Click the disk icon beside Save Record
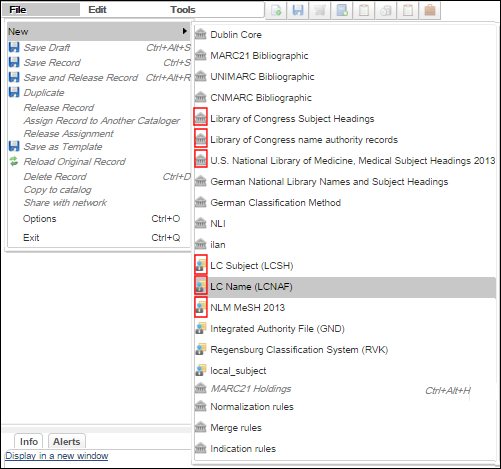This screenshot has height=469, width=501. pyautogui.click(x=14, y=62)
